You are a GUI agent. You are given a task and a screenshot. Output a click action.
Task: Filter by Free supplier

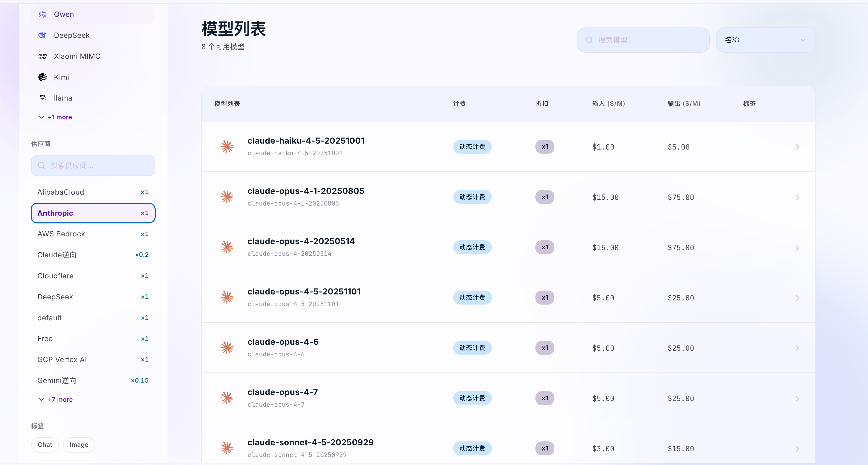(x=93, y=339)
